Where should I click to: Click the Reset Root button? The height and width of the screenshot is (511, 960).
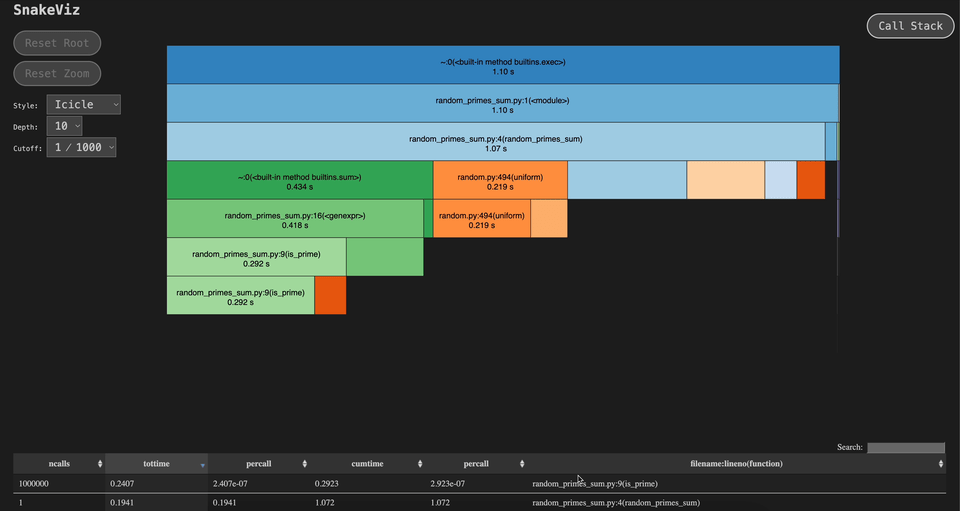pos(57,43)
